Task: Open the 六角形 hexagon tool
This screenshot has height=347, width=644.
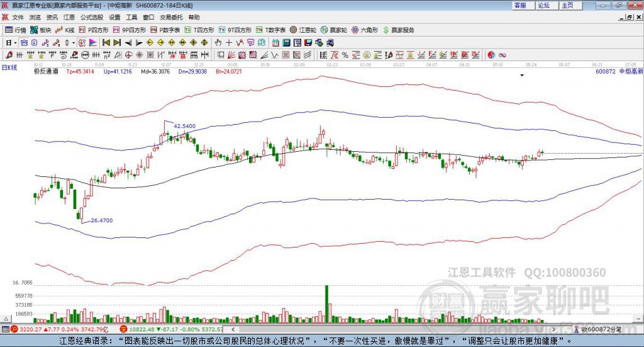Action: [x=365, y=30]
